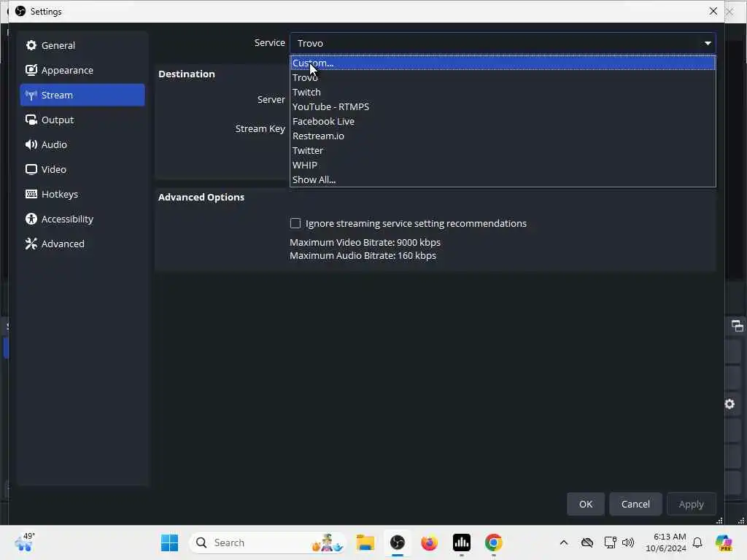
Task: Click the Hotkeys keyboard icon
Action: tap(31, 194)
